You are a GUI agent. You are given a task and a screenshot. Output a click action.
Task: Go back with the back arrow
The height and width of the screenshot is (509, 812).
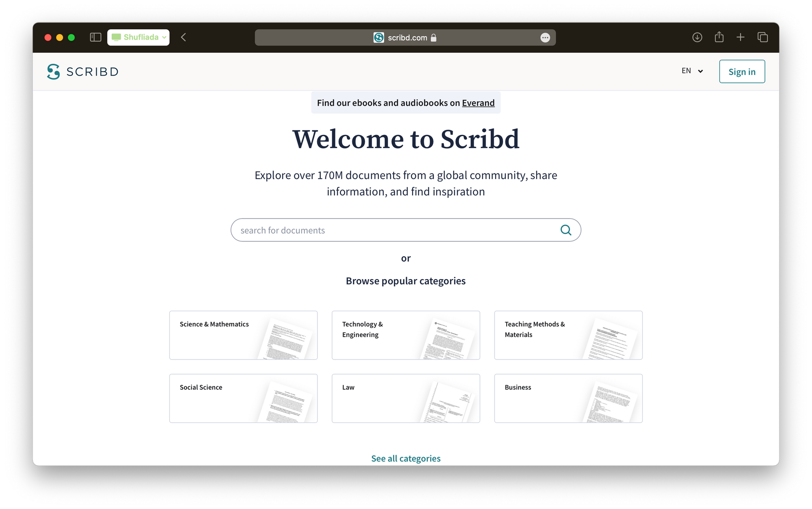click(184, 37)
